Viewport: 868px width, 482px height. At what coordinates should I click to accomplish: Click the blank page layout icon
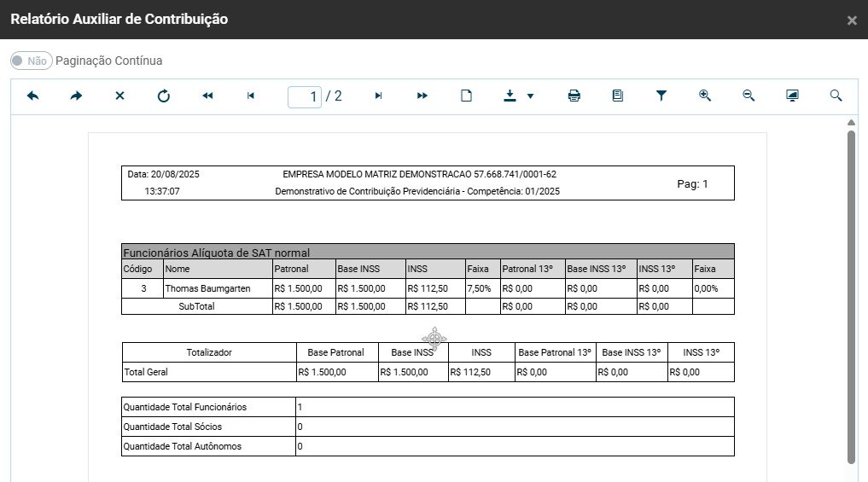coord(466,96)
